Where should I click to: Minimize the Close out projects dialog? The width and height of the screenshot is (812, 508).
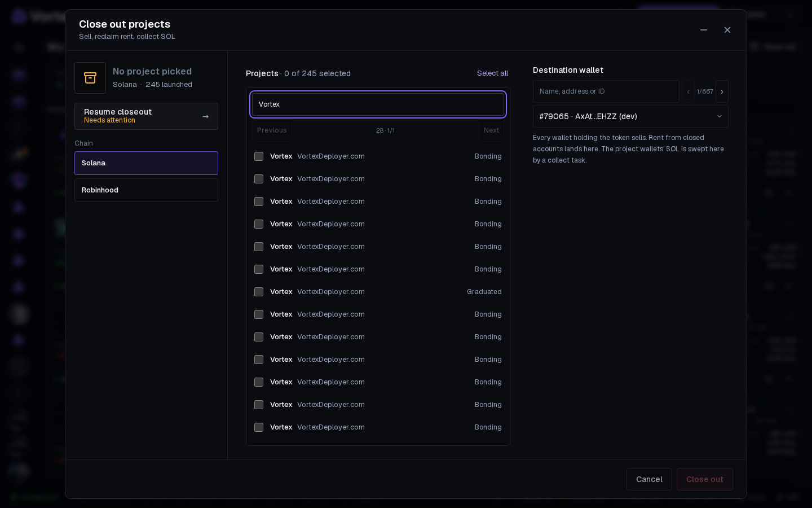coord(704,30)
